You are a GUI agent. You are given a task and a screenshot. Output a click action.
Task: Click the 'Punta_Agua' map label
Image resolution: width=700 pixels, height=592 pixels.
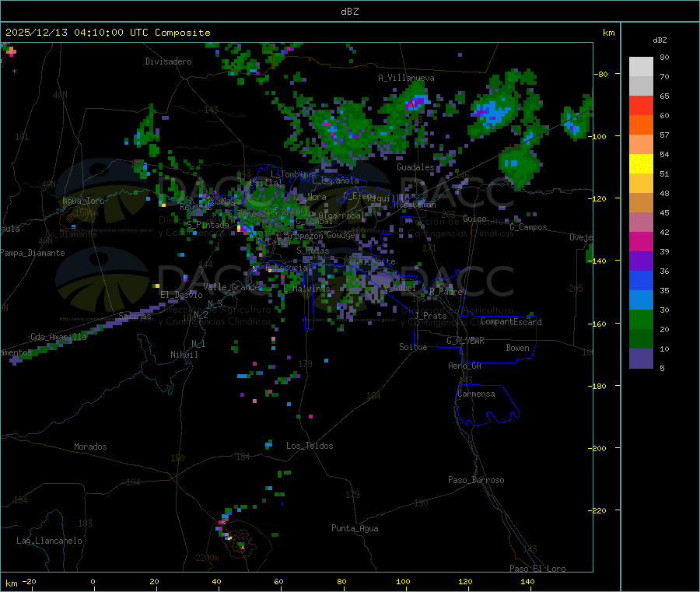click(355, 528)
